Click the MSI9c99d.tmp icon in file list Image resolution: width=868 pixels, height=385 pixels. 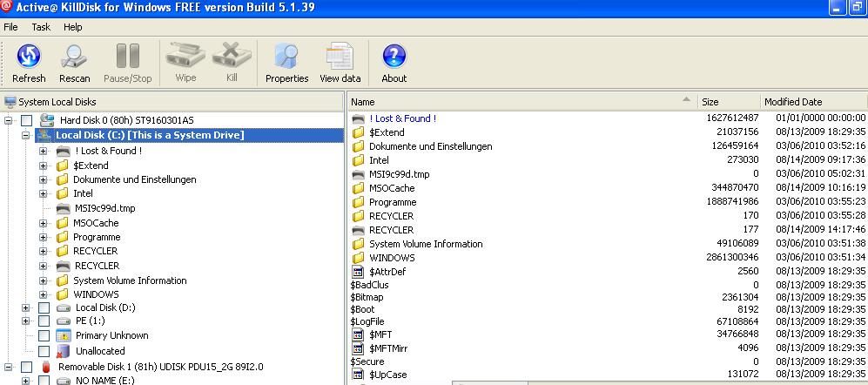(359, 174)
